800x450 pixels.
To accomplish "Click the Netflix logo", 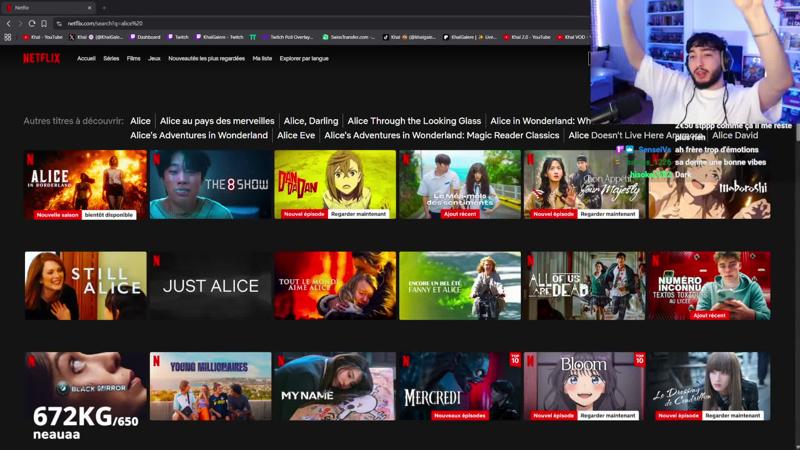I will point(41,58).
